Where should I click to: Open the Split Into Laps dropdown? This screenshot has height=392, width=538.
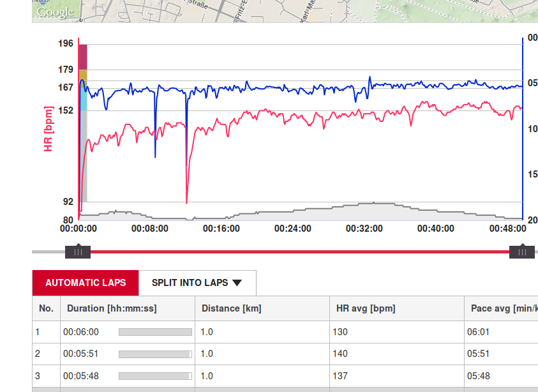pyautogui.click(x=197, y=283)
